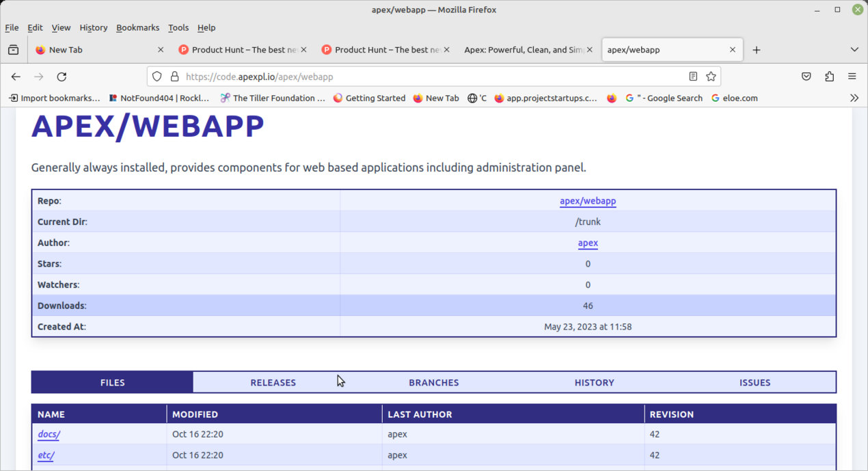Viewport: 868px width, 471px height.
Task: Open the Tools menu
Action: pos(178,27)
